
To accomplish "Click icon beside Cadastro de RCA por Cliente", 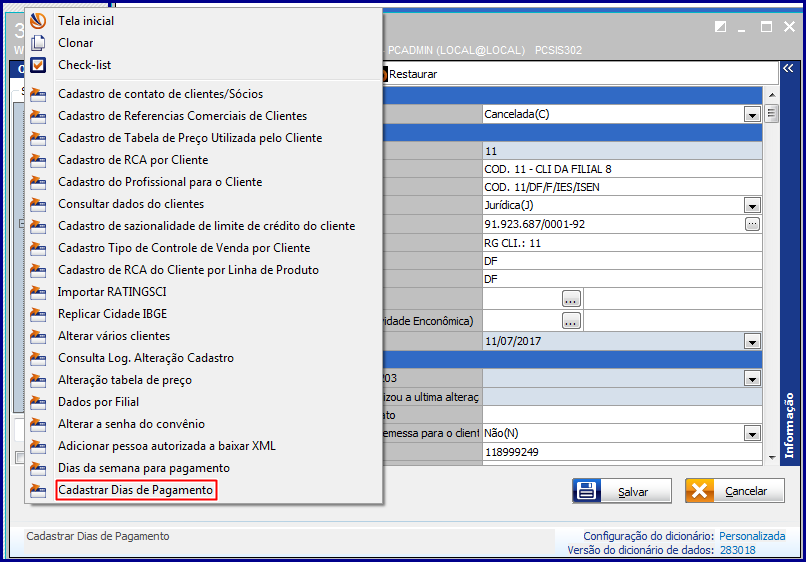I will click(x=38, y=160).
